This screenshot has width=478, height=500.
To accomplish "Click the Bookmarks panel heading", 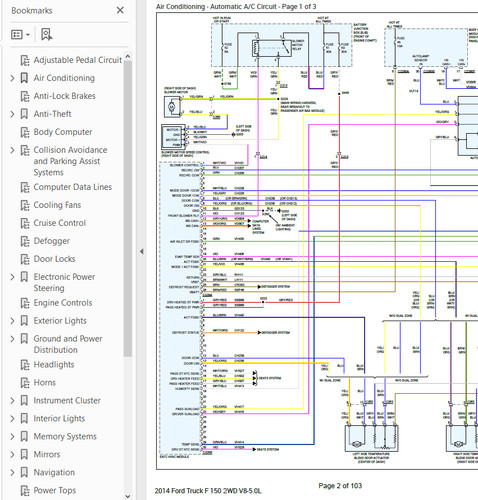I will click(32, 11).
